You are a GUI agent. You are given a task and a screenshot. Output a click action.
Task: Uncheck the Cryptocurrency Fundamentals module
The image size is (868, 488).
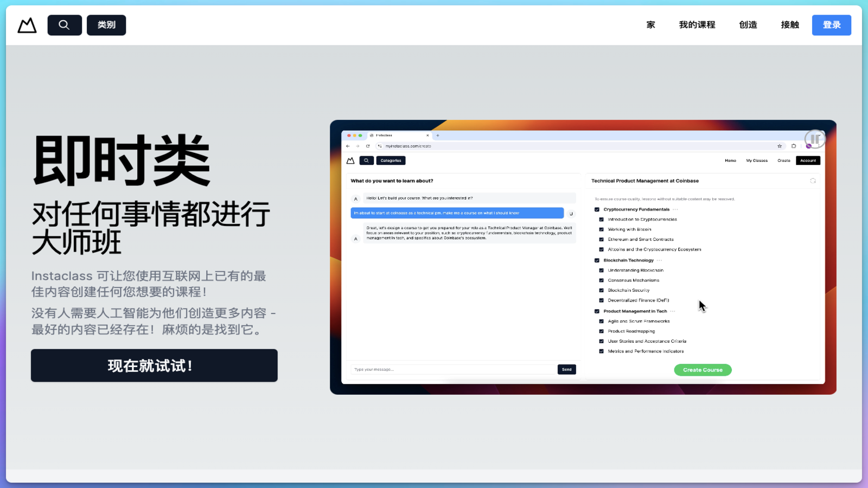[596, 209]
